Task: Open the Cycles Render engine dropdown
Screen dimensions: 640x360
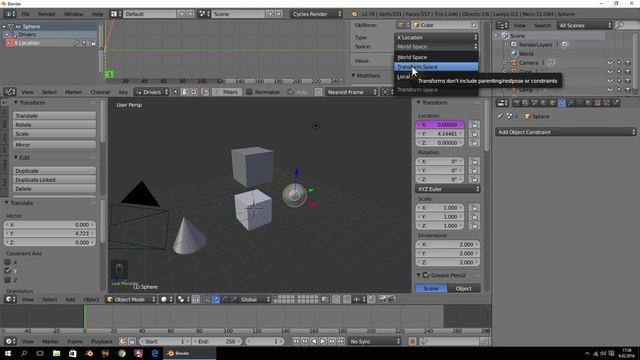Action: tap(316, 14)
